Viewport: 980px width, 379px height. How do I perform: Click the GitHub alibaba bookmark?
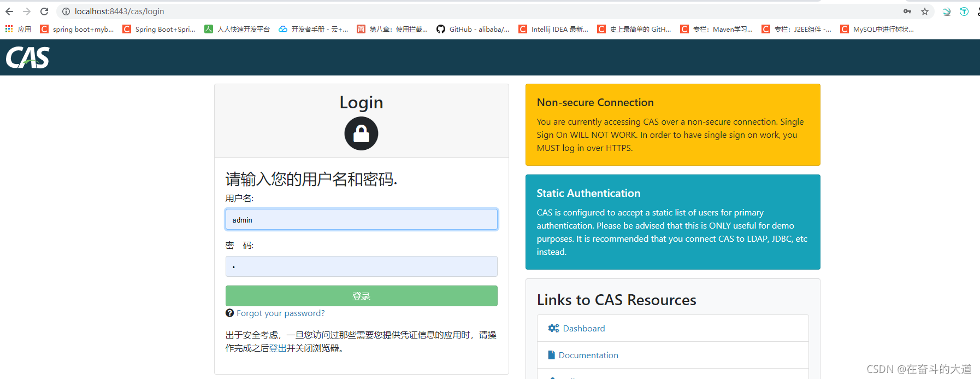pos(473,29)
